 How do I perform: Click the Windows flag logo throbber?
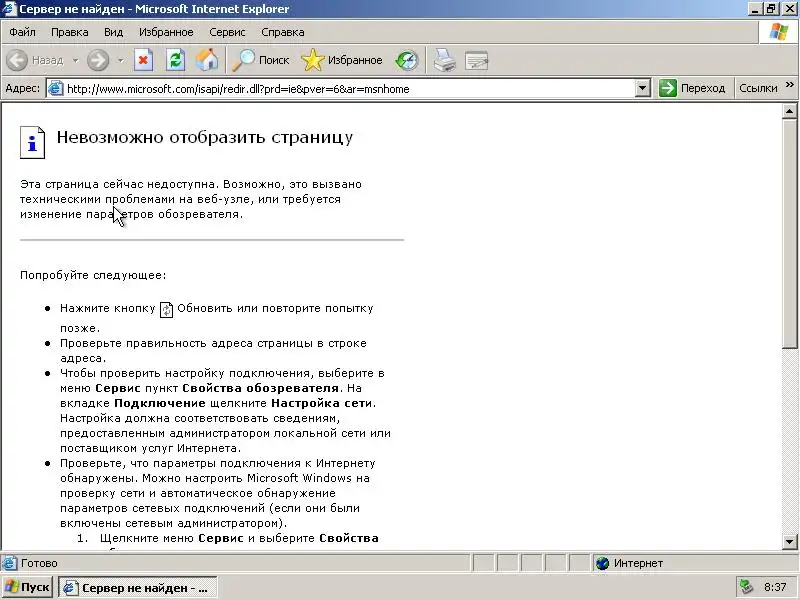tap(779, 32)
